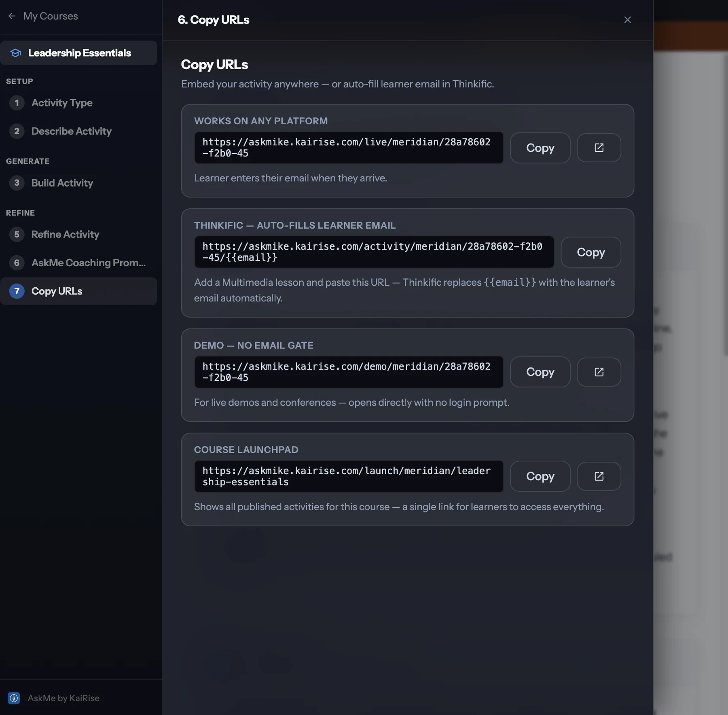Click the REFINE section label

coord(20,213)
